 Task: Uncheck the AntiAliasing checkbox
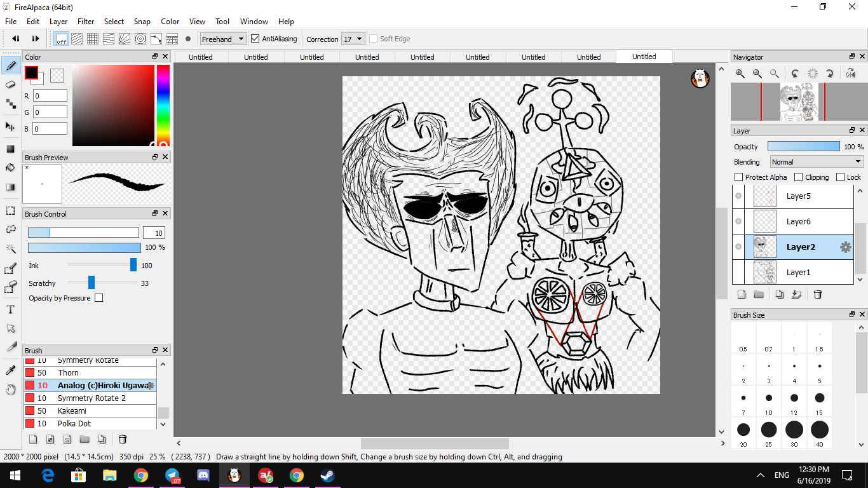pos(255,39)
